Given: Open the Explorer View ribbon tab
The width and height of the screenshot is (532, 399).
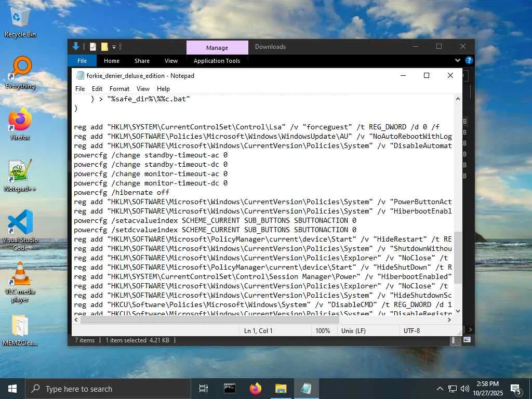Looking at the screenshot, I should [x=171, y=61].
